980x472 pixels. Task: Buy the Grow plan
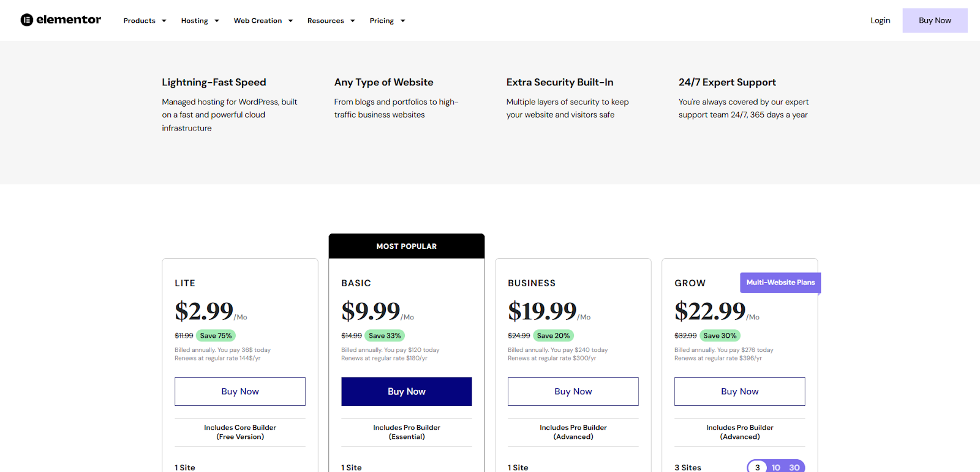(740, 391)
